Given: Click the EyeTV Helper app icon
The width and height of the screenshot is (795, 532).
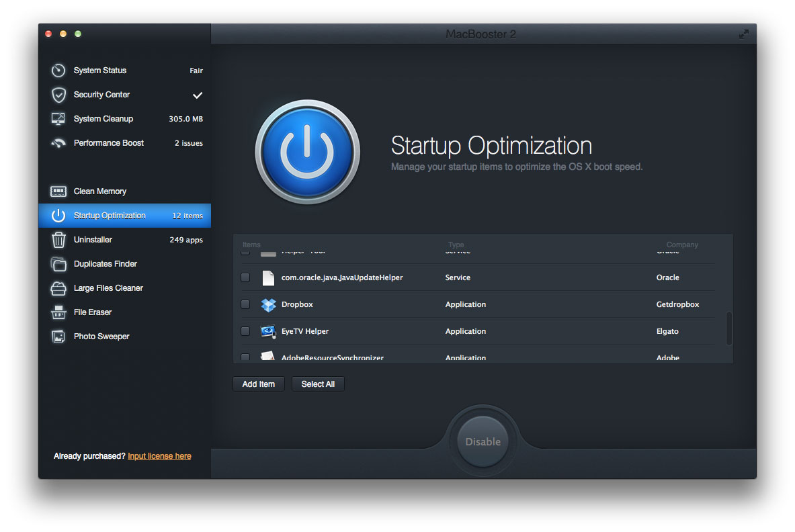Looking at the screenshot, I should (268, 331).
